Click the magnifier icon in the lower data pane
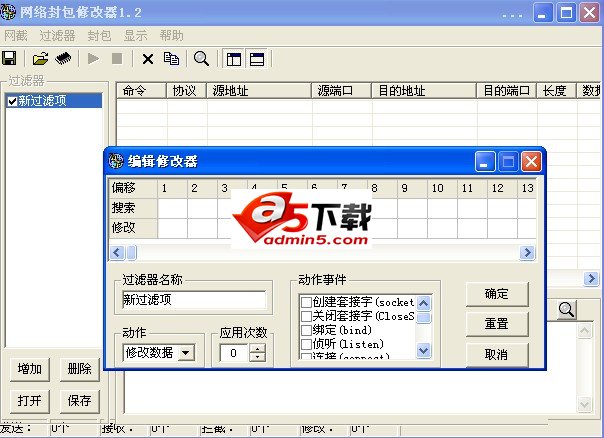Screen dimensions: 604x438 [567, 310]
